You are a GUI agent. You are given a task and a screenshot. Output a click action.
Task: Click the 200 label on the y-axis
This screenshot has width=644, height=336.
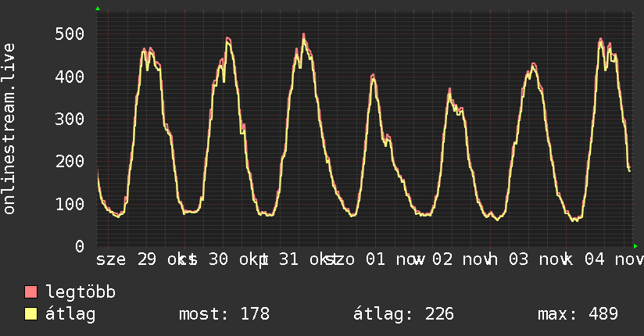click(70, 162)
